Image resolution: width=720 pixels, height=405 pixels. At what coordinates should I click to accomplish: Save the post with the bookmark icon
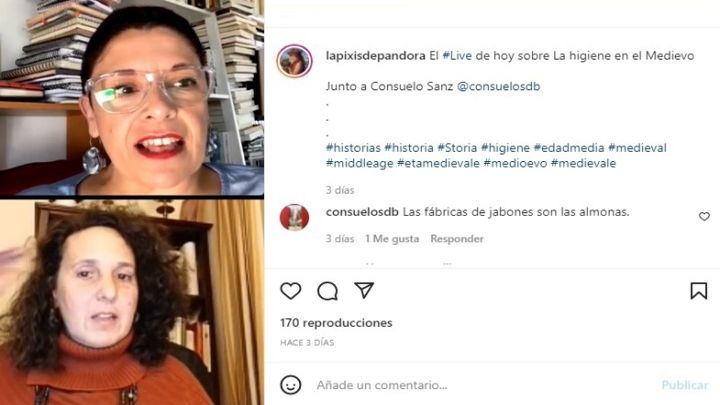(x=698, y=291)
